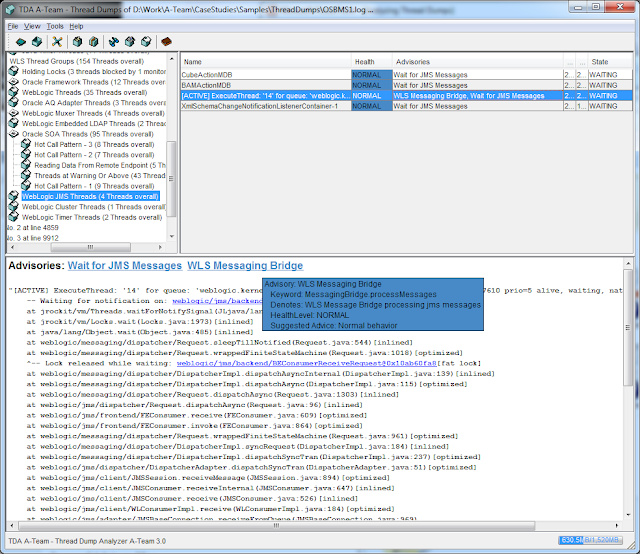
Task: Click icon beside WebLogic Cluster Threads
Action: pyautogui.click(x=13, y=207)
